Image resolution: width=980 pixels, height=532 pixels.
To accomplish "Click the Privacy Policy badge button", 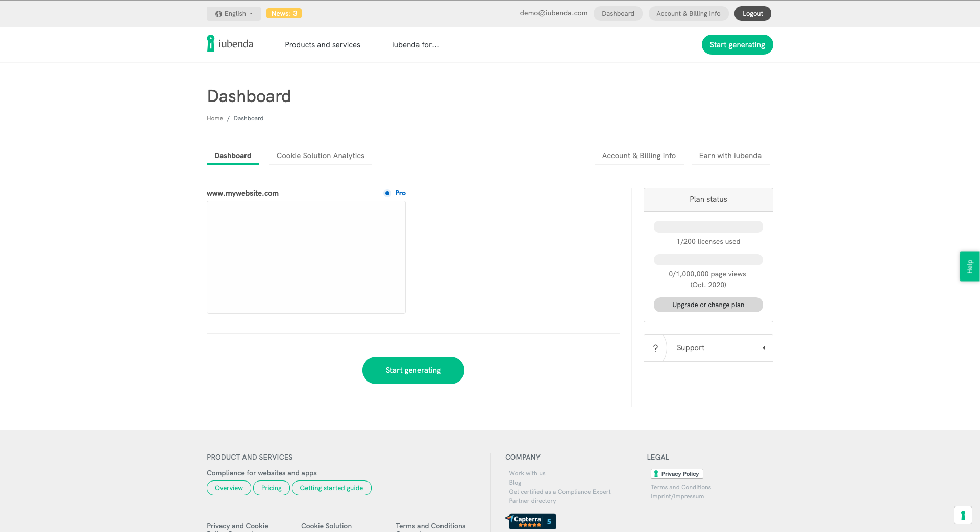I will click(x=677, y=474).
